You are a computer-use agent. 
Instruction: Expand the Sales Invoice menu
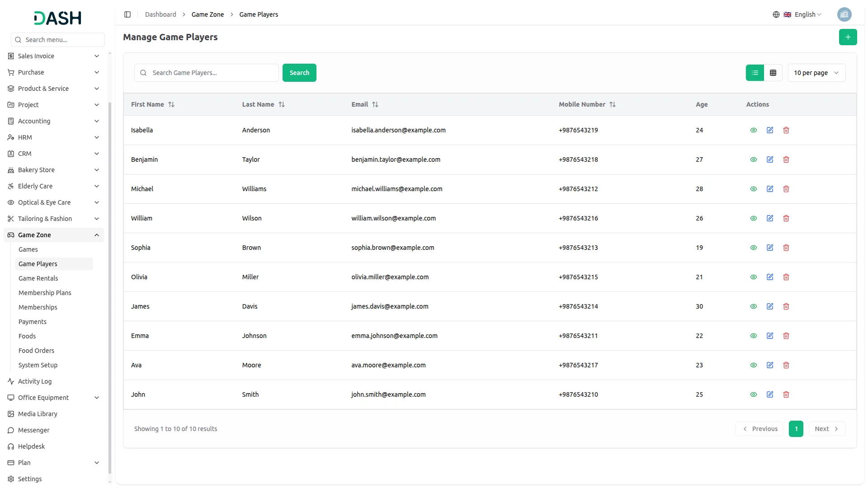click(54, 56)
